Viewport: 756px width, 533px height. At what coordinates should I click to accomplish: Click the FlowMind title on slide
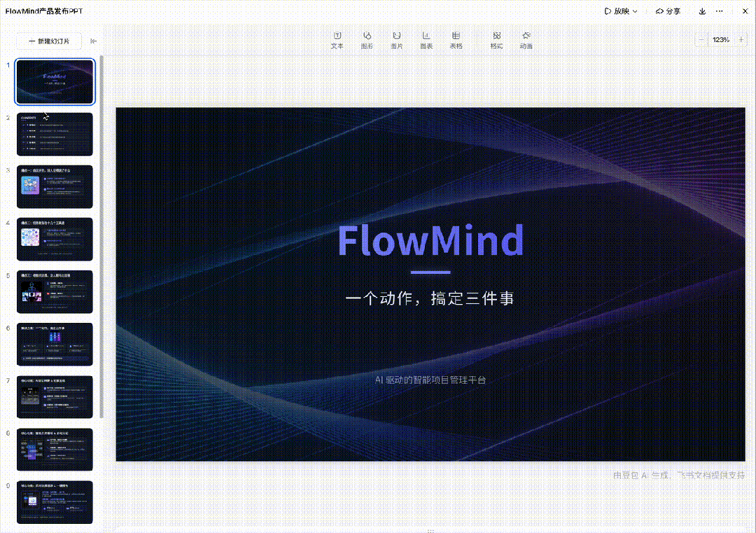click(430, 241)
